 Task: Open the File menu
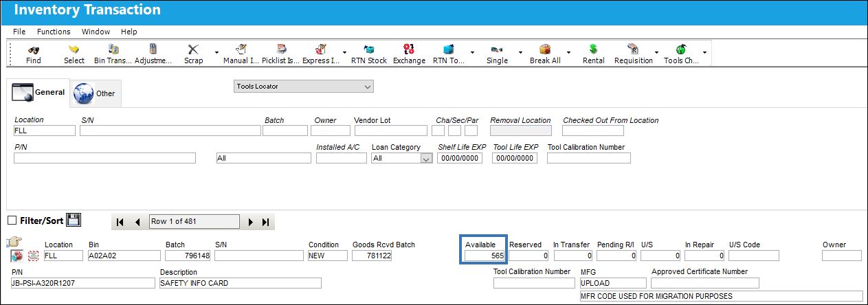19,32
